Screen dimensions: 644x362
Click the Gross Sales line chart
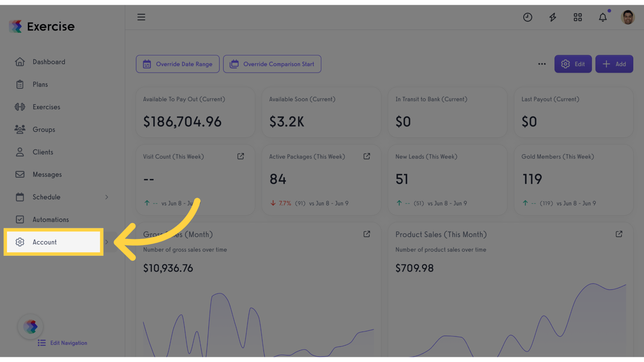258,324
